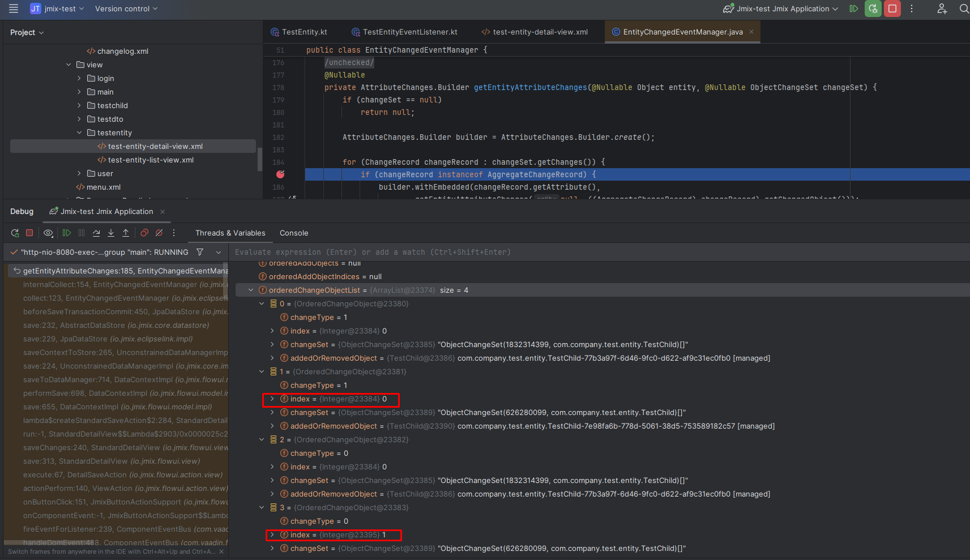Switch to TestEntity.kt editor tab
The width and height of the screenshot is (970, 560).
[299, 32]
